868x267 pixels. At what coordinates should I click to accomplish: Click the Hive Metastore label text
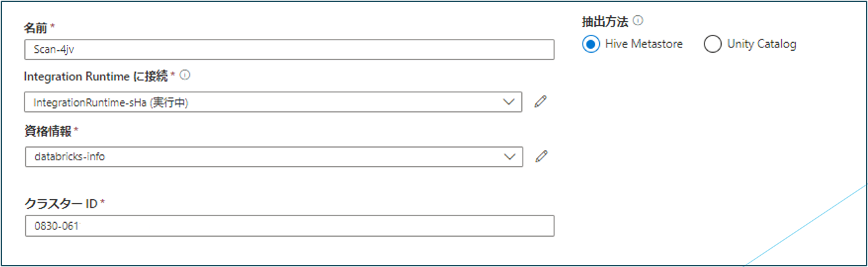coord(643,44)
